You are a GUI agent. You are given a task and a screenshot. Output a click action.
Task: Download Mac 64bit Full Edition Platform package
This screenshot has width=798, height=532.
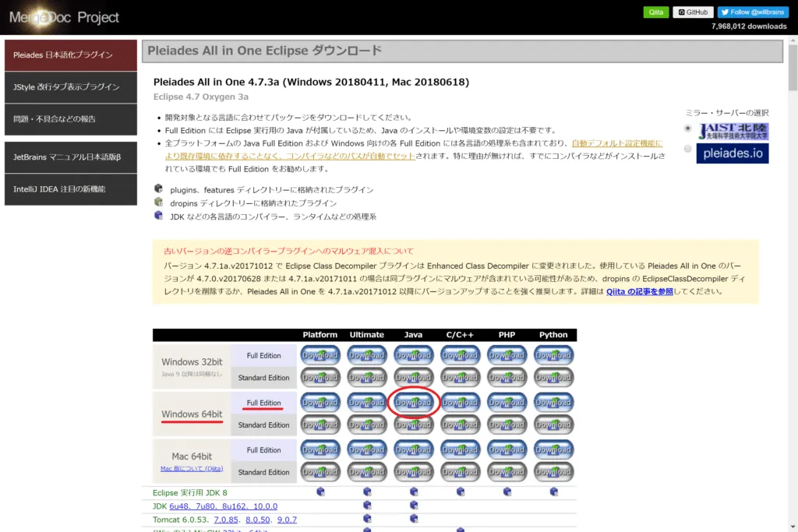(320, 449)
